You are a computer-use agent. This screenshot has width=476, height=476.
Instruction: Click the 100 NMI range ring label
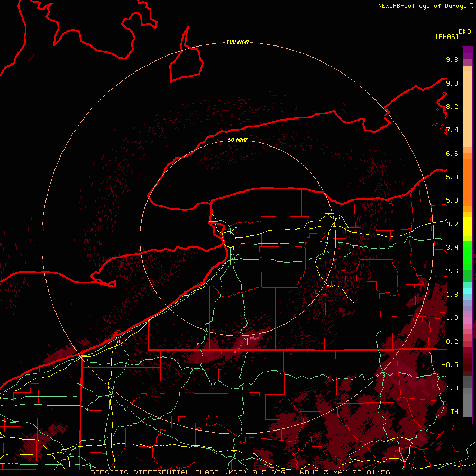click(x=237, y=42)
